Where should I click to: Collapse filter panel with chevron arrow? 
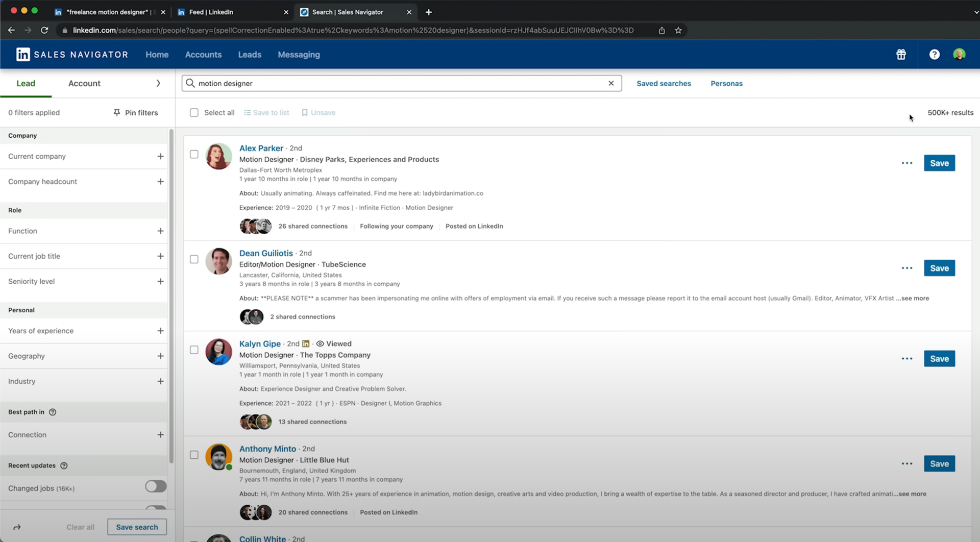(158, 83)
